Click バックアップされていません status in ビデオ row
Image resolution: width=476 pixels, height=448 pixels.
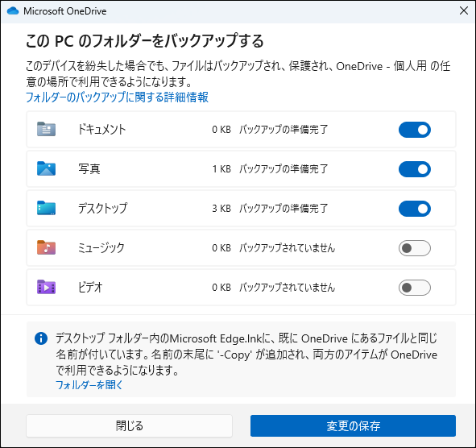pos(288,288)
